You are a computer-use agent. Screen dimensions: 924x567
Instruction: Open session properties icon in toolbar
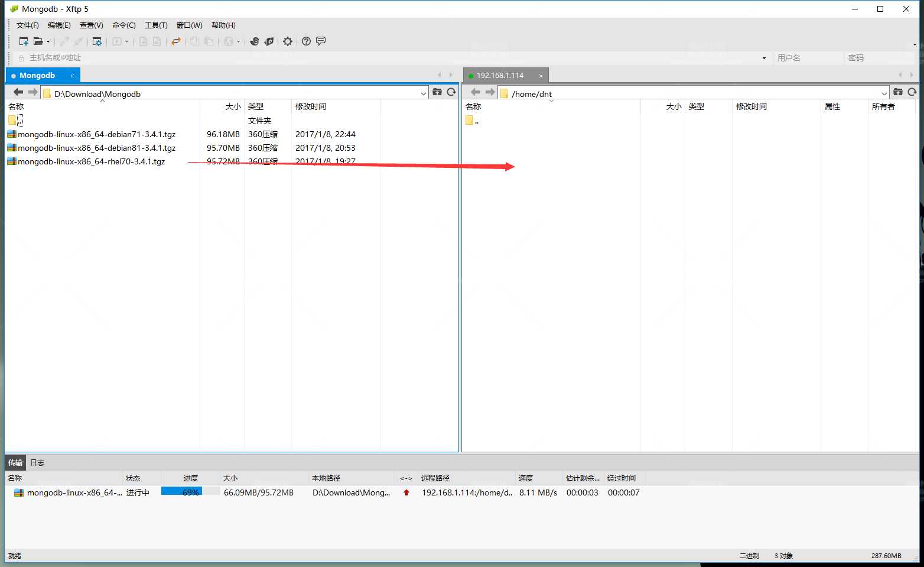coord(97,41)
